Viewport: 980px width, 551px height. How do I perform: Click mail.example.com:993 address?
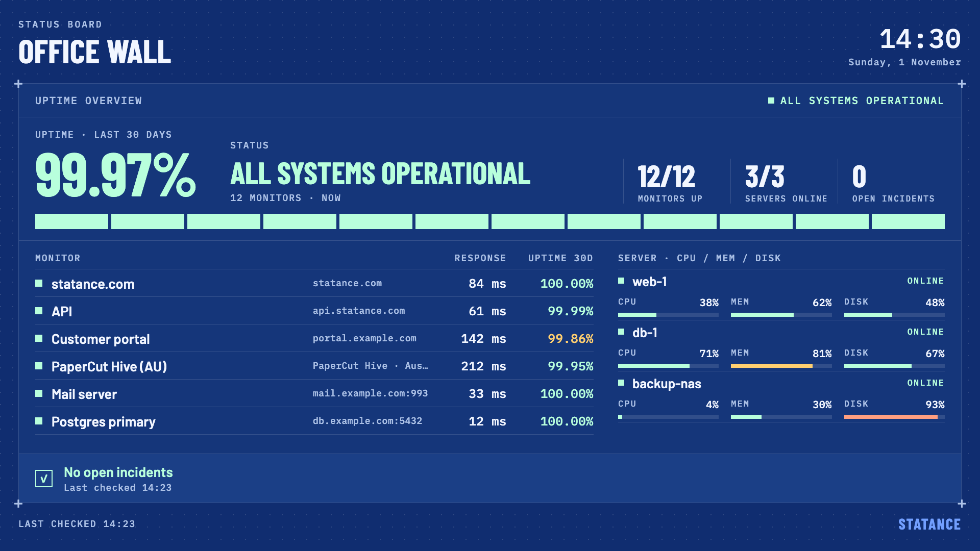pyautogui.click(x=370, y=393)
